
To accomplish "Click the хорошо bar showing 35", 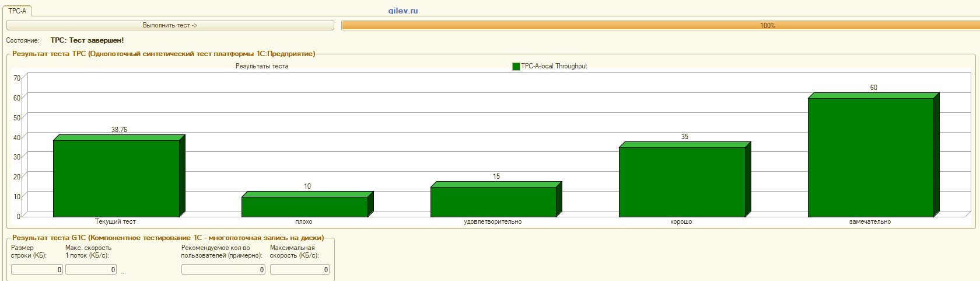I will [x=682, y=182].
